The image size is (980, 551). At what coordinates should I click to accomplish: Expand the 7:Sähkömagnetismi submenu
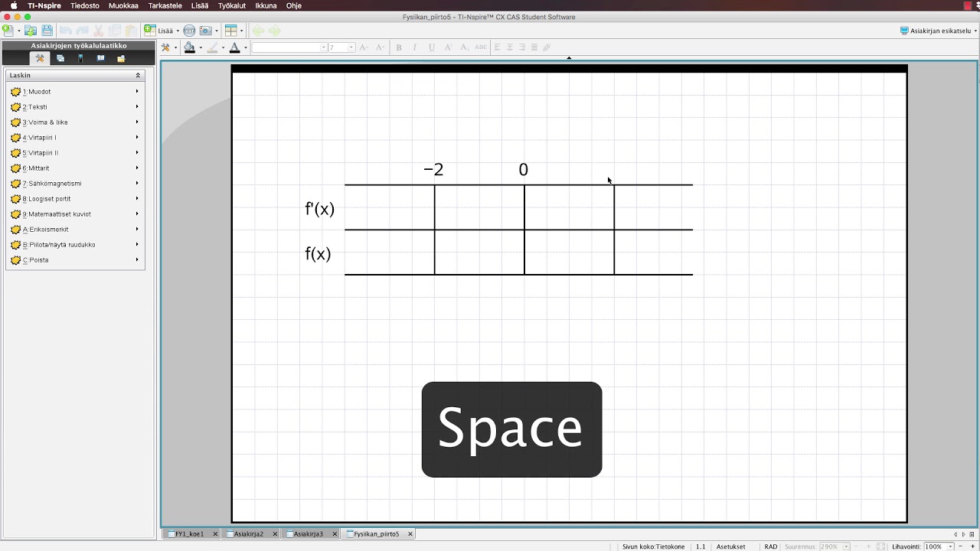137,184
